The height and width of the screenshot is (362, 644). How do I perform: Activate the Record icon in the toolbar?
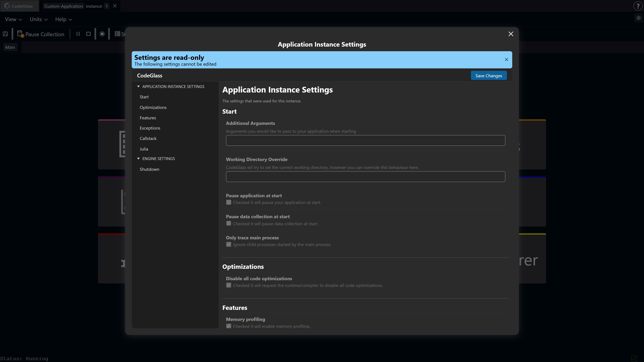[x=102, y=34]
